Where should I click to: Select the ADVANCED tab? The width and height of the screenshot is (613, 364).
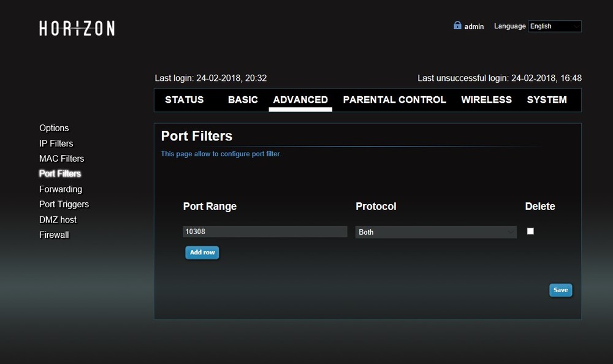[x=300, y=100]
